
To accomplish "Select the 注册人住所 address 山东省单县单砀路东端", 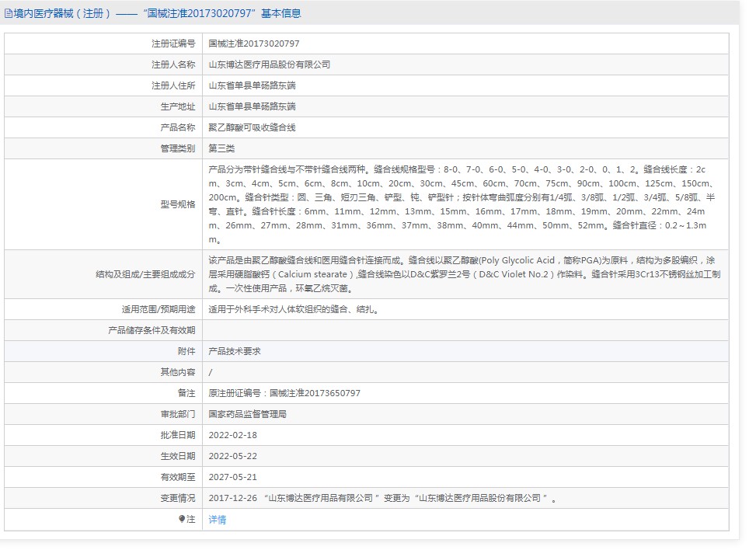I will [x=252, y=85].
